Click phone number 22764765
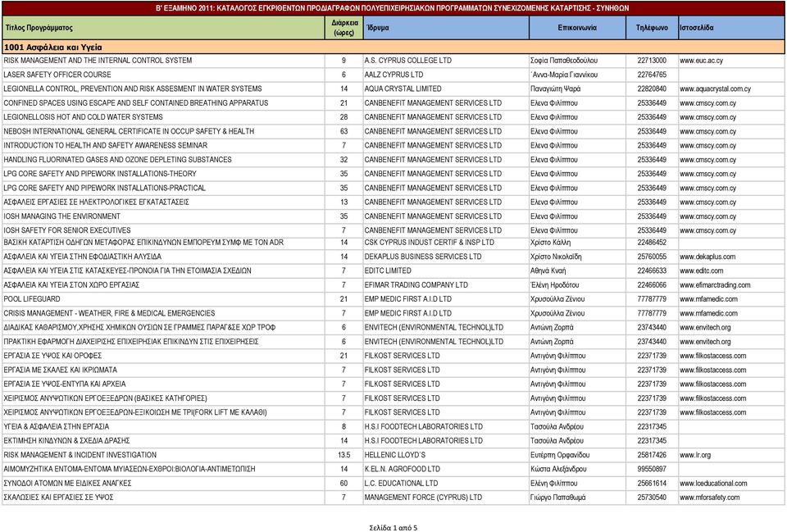Viewport: 787px width, 532px height. pyautogui.click(x=652, y=75)
